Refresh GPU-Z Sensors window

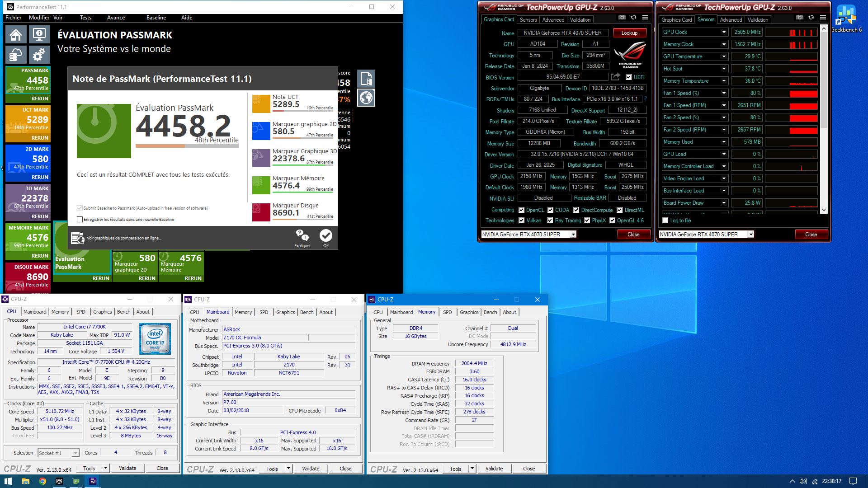[x=811, y=18]
